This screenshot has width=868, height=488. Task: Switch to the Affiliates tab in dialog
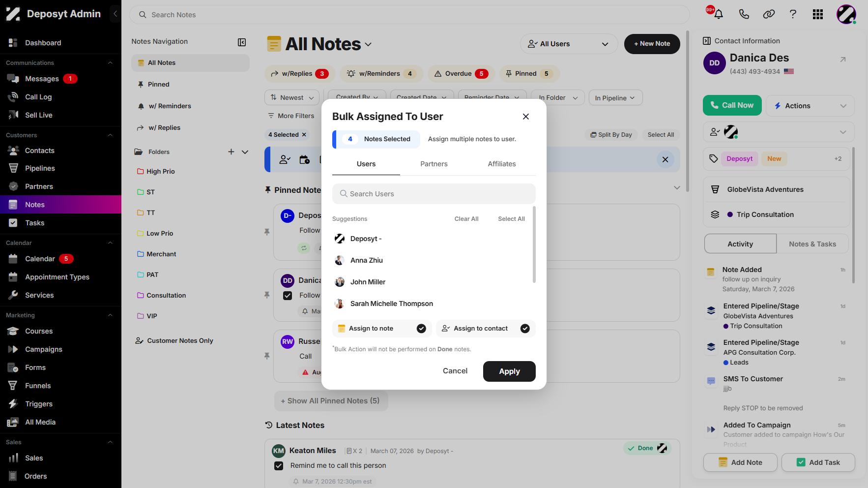click(x=502, y=164)
